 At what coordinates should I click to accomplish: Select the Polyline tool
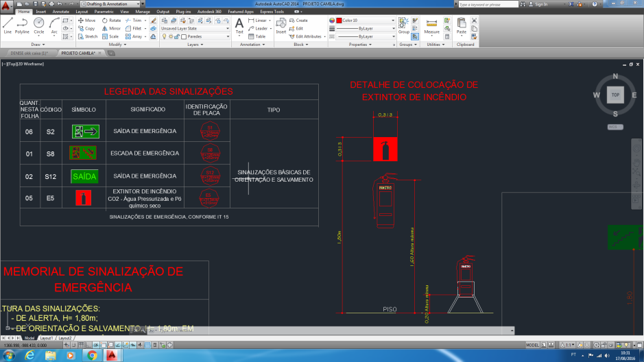(23, 24)
